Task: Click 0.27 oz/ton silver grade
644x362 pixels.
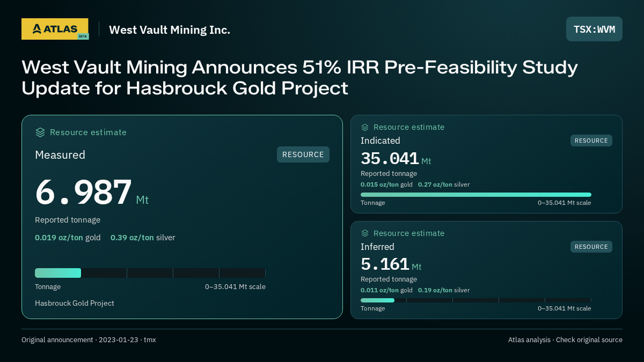Action: click(444, 184)
